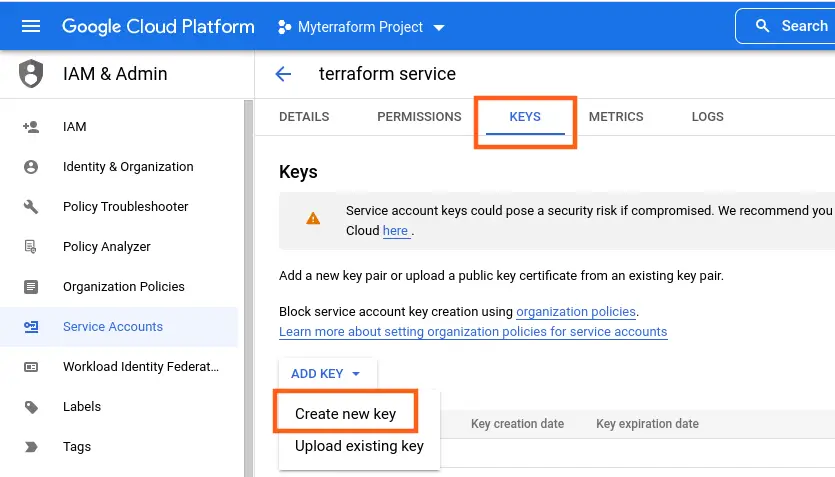The image size is (835, 477).
Task: Click the IAM & Admin shield icon
Action: click(x=31, y=73)
